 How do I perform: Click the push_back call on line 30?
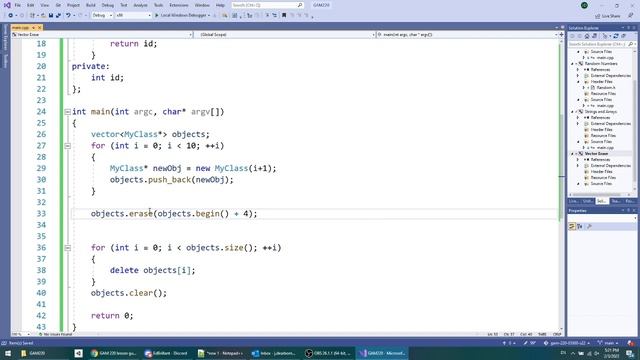pos(169,180)
